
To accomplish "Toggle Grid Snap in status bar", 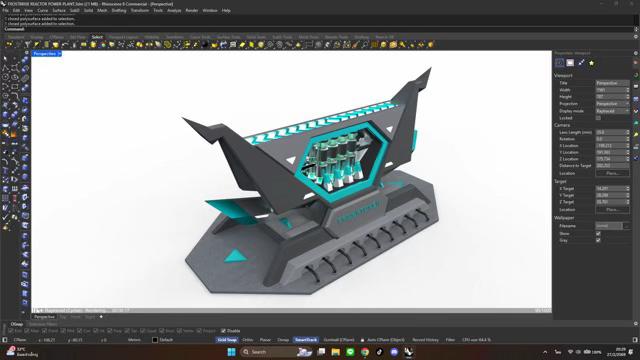I will point(227,340).
